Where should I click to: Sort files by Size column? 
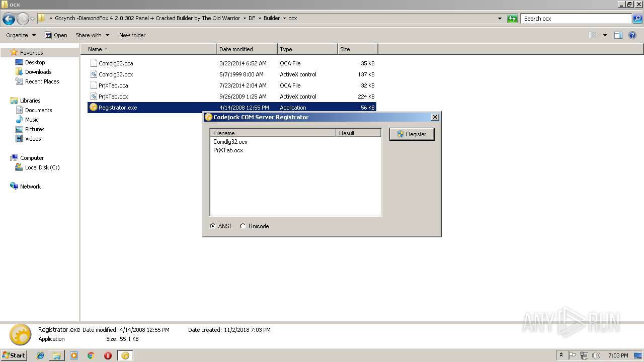click(358, 49)
